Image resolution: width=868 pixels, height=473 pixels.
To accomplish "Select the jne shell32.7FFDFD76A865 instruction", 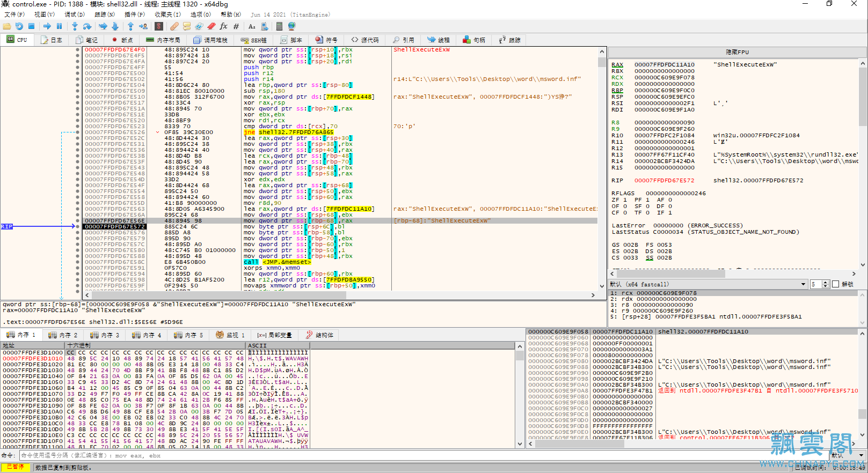I will [x=288, y=132].
